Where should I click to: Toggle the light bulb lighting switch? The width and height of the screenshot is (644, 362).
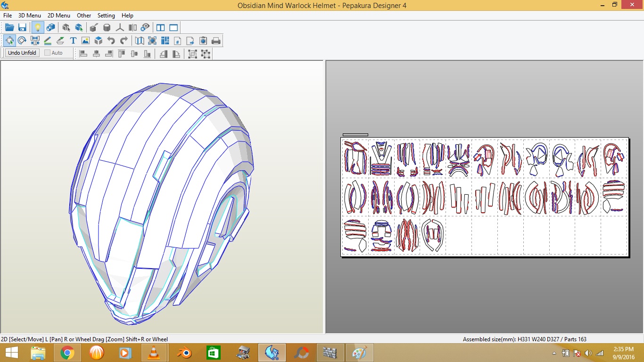(37, 27)
